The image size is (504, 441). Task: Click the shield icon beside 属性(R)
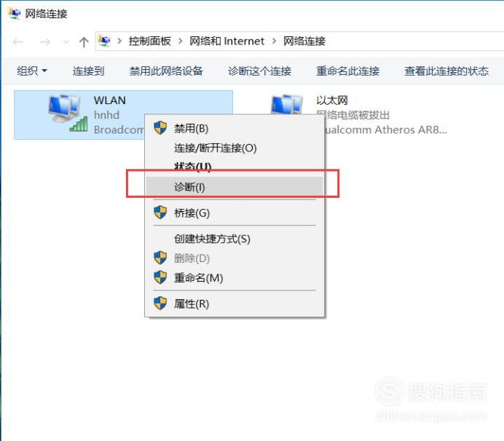[160, 303]
